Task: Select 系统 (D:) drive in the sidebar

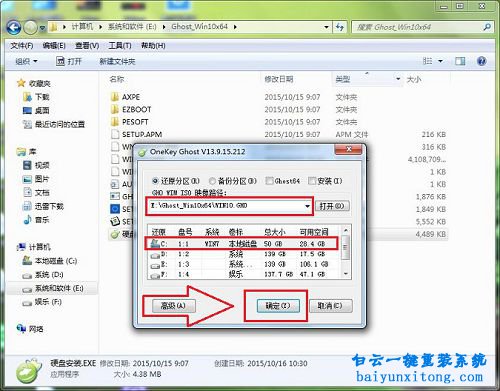Action: pos(49,275)
